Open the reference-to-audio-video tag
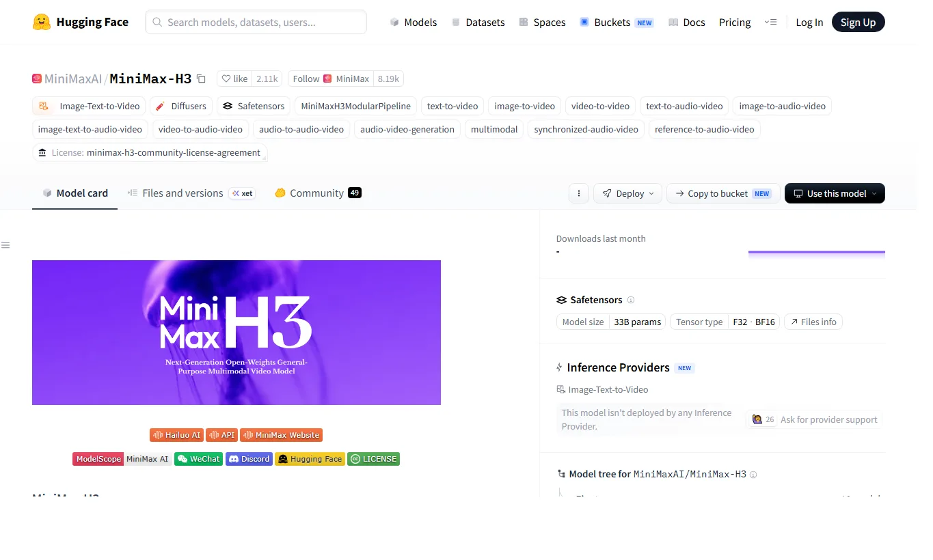This screenshot has width=933, height=560. [x=705, y=129]
